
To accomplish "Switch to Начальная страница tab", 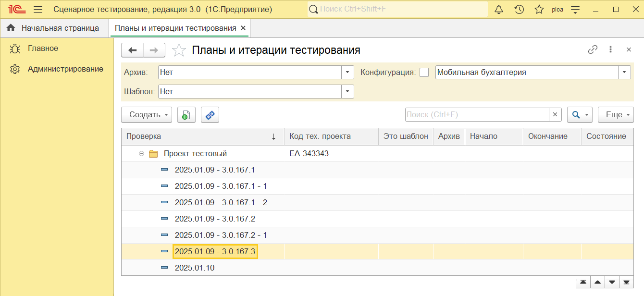I will (x=53, y=28).
